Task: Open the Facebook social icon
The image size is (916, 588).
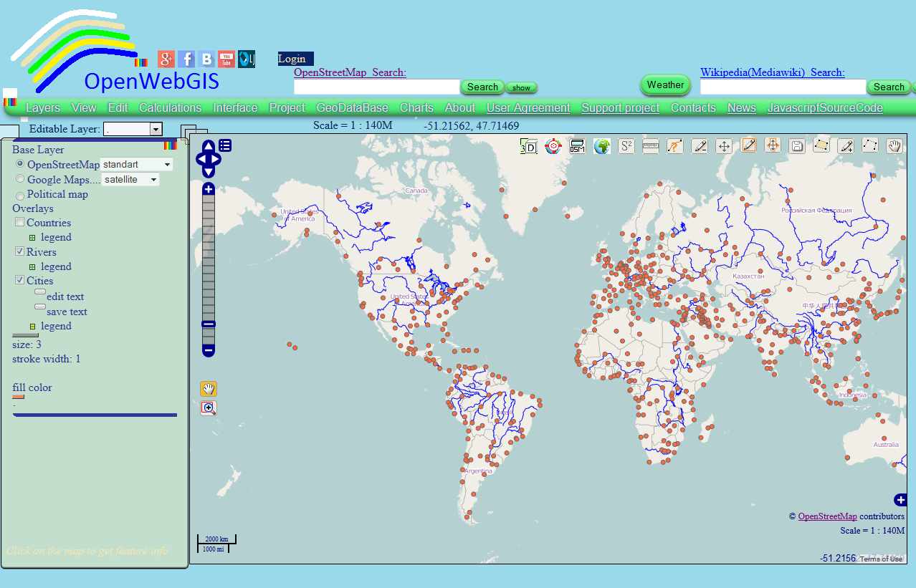Action: click(x=186, y=59)
